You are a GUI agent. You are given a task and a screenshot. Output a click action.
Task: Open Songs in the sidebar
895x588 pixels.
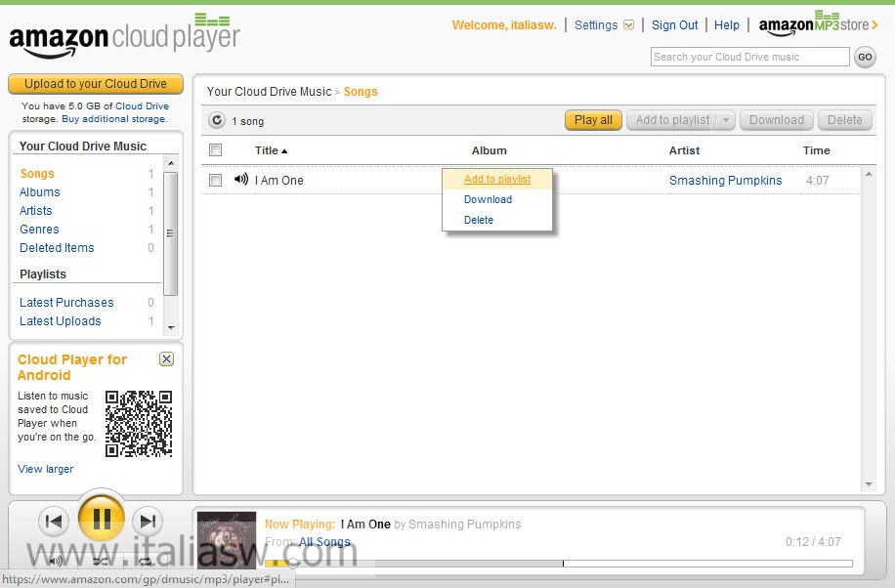[37, 174]
